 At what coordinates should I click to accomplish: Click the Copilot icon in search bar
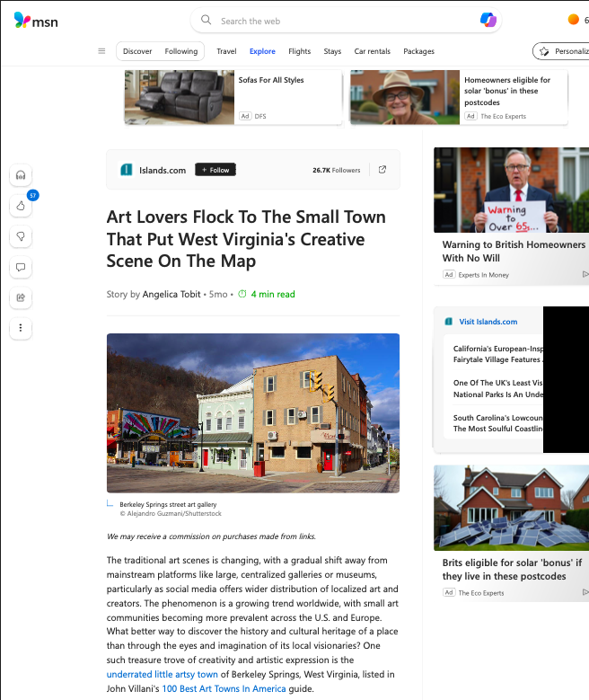488,20
